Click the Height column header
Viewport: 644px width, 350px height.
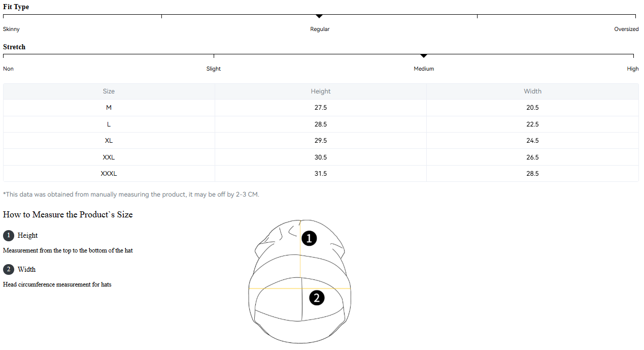320,91
